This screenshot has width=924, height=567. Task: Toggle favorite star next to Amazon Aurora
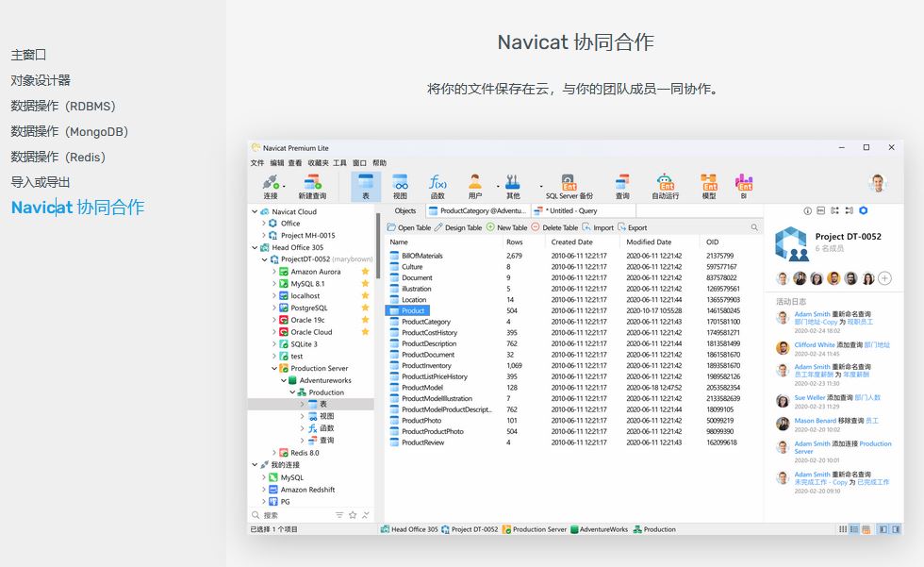tap(366, 272)
